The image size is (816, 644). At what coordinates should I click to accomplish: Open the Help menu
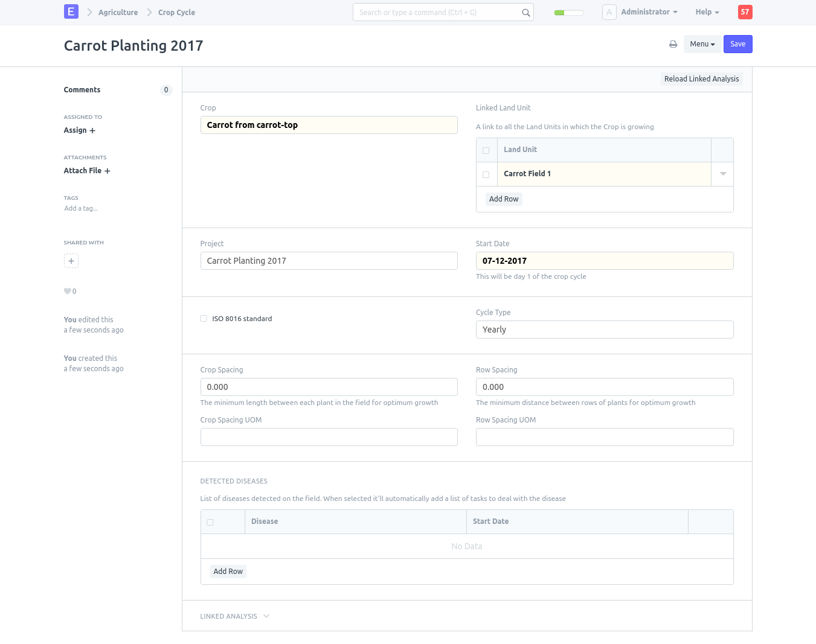[707, 12]
